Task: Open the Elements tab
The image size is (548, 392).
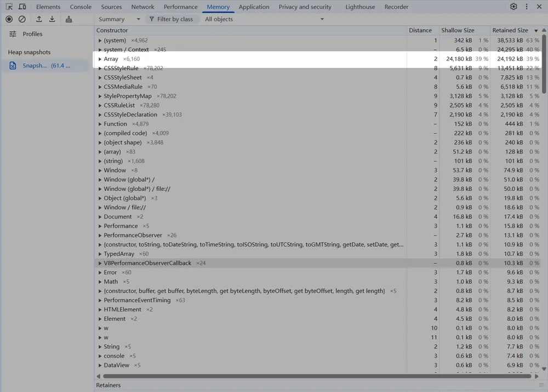Action: click(x=48, y=7)
